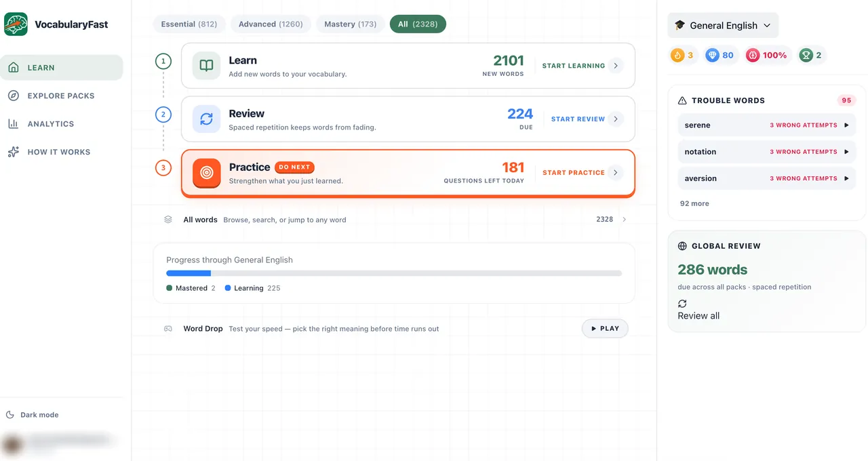Open Learn in the sidebar
The width and height of the screenshot is (868, 461).
(x=62, y=68)
